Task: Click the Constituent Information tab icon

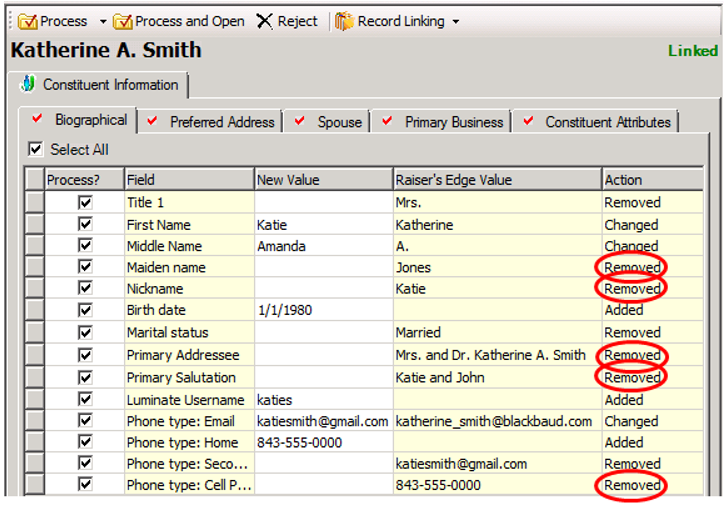Action: coord(28,85)
